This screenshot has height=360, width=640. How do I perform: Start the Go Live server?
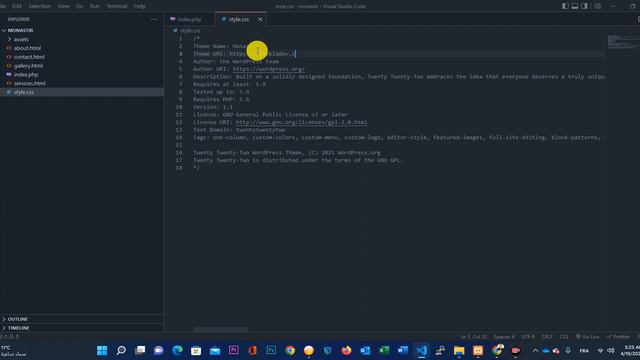[x=587, y=337]
